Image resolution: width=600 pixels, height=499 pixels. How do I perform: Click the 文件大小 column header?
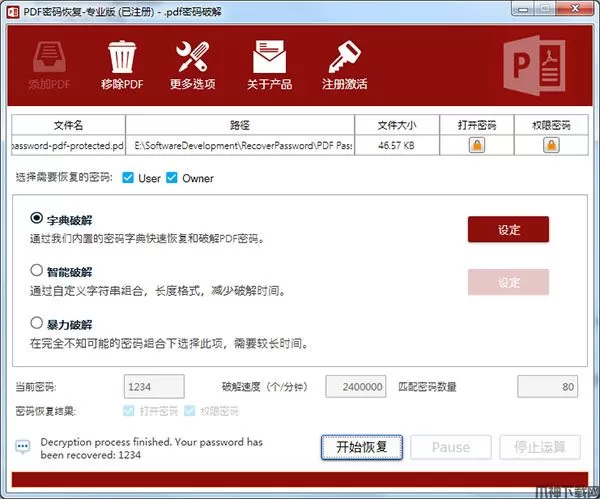click(x=397, y=125)
